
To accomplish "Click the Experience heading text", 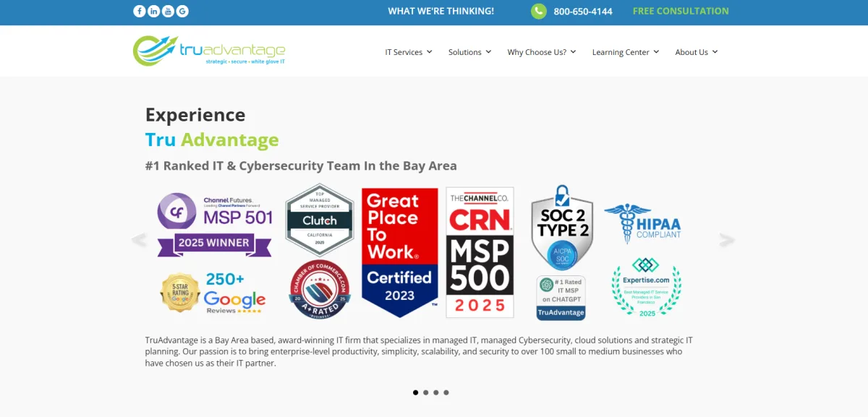I will [195, 115].
